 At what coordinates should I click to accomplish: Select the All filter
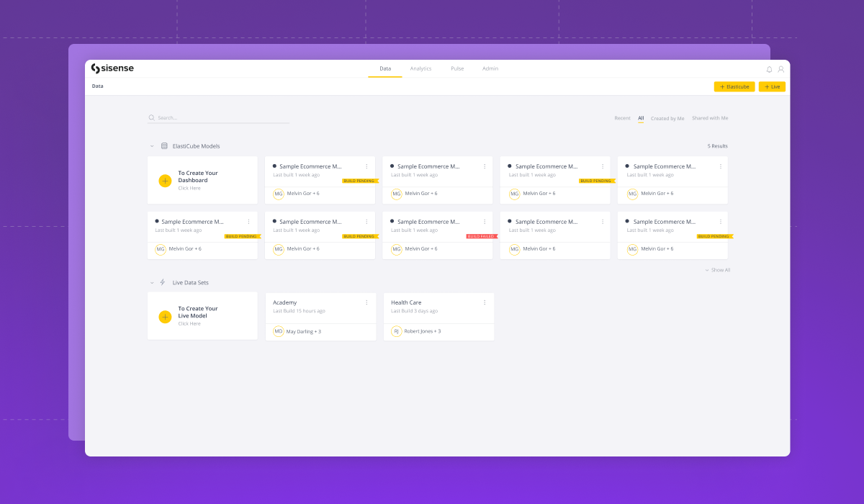(x=640, y=118)
